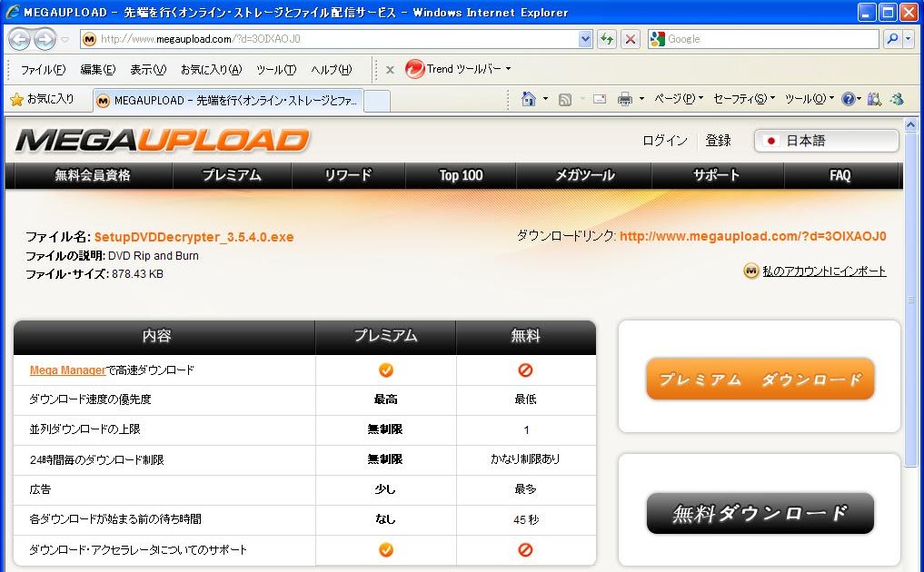The image size is (924, 572).
Task: Click 私のアカウントにインポート link
Action: pos(824,271)
